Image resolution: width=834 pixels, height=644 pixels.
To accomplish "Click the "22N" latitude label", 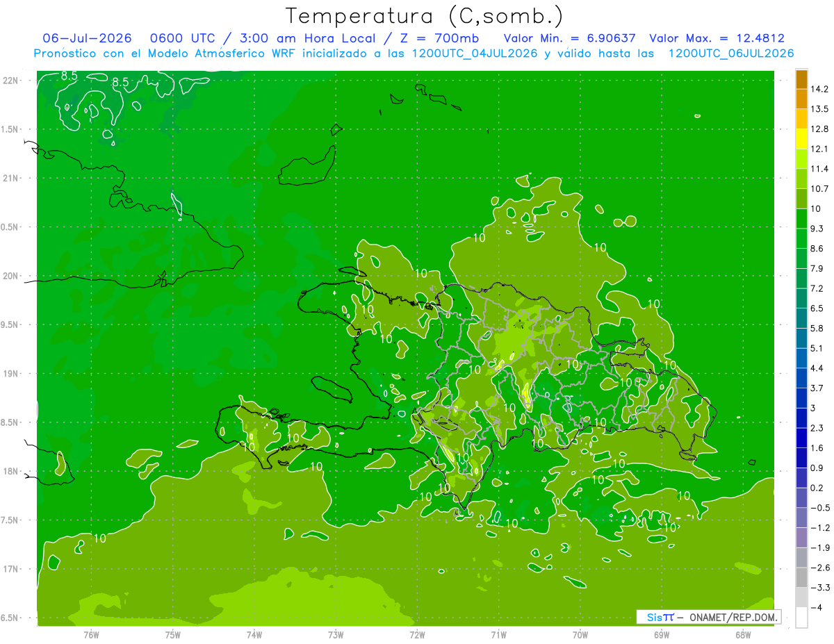I will click(x=11, y=80).
